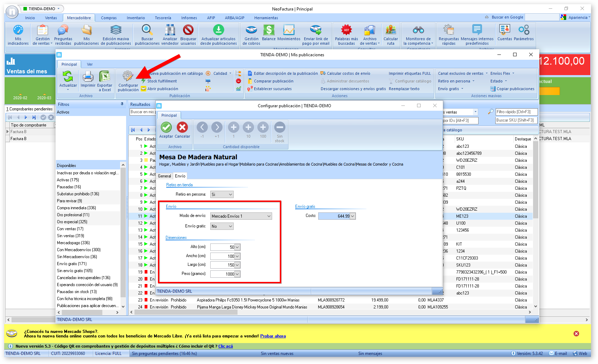Switch to the General tab

coord(165,176)
